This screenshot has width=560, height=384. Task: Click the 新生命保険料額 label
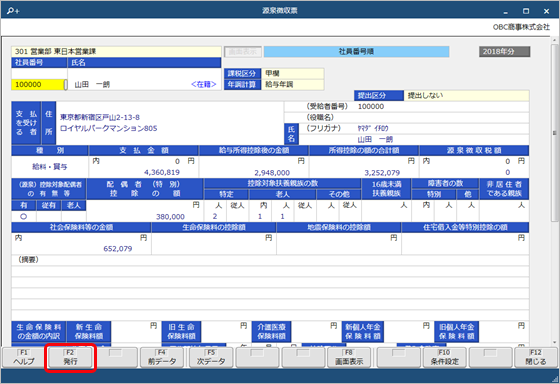coord(89,331)
